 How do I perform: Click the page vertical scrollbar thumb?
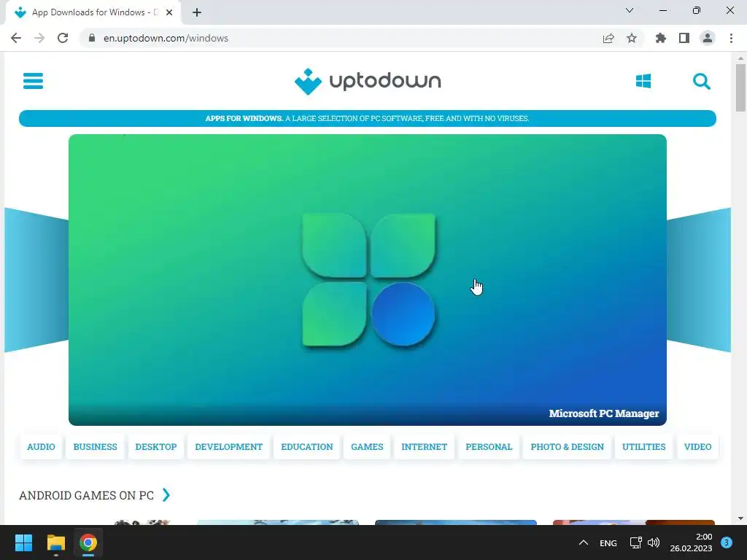(740, 88)
